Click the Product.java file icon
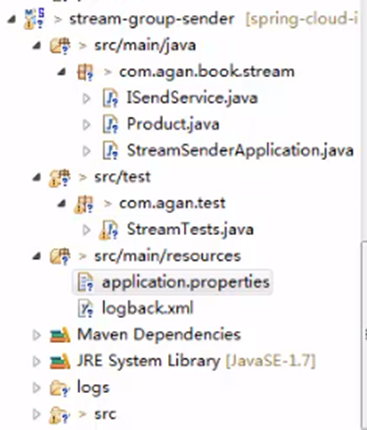The image size is (367, 430). click(110, 125)
